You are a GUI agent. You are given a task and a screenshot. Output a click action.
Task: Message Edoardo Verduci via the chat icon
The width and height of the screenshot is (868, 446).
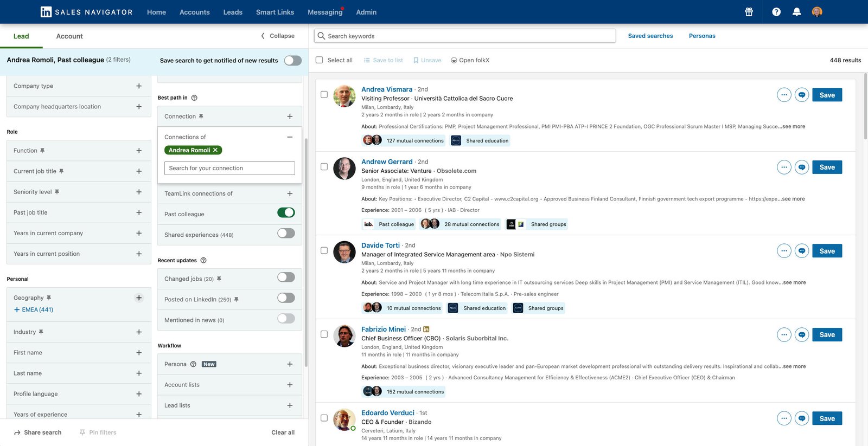pyautogui.click(x=802, y=418)
